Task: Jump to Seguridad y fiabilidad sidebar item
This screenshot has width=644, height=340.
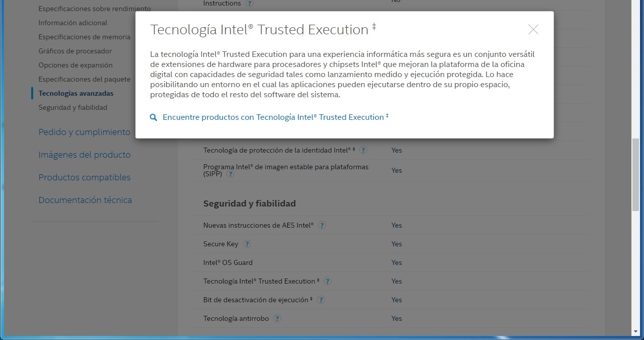Action: pos(73,107)
